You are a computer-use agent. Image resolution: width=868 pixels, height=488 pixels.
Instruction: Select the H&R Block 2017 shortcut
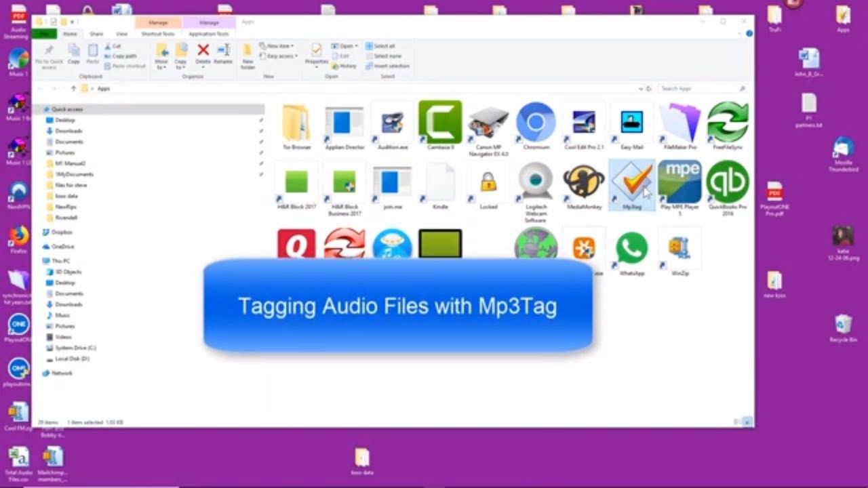(x=296, y=185)
